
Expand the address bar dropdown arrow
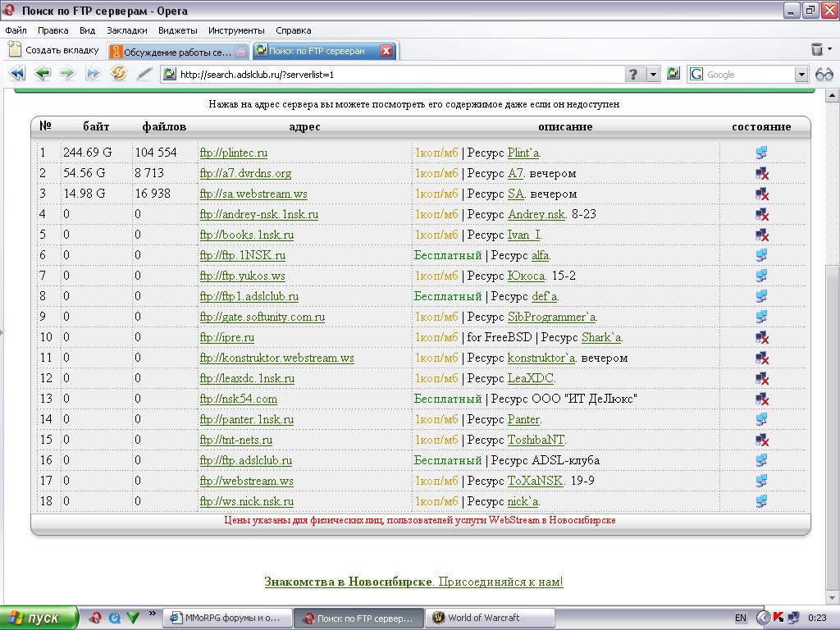coord(653,75)
